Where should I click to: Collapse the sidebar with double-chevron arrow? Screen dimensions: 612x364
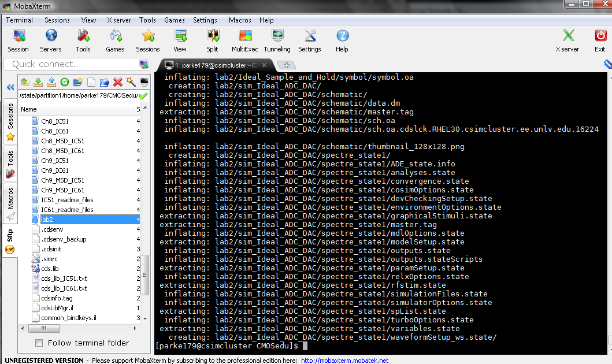point(10,87)
